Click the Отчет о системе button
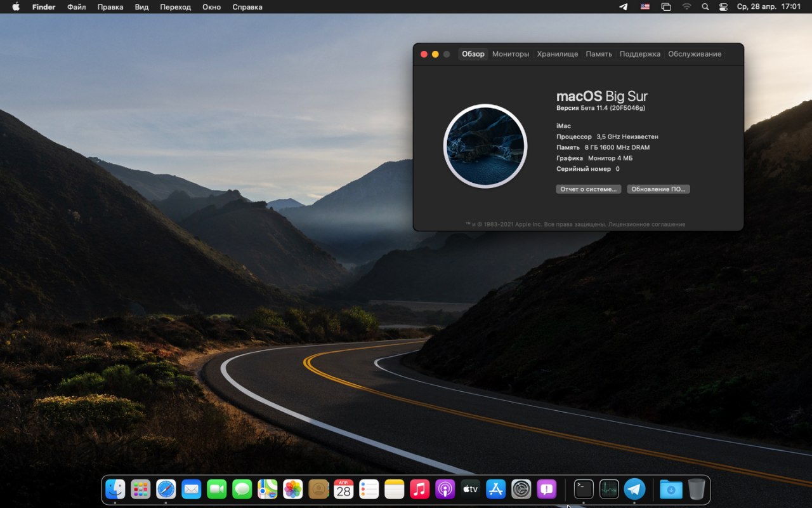The width and height of the screenshot is (812, 508). coord(589,189)
